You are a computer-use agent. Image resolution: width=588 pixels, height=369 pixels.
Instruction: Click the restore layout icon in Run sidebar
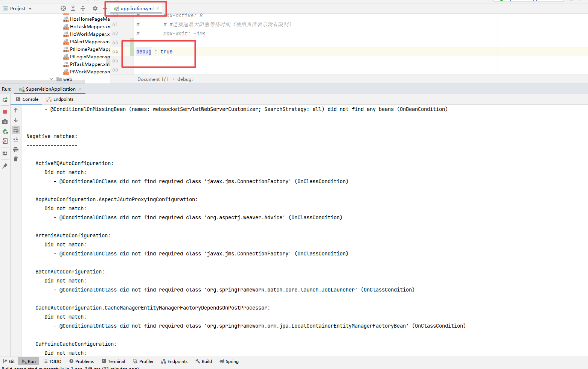(x=5, y=153)
